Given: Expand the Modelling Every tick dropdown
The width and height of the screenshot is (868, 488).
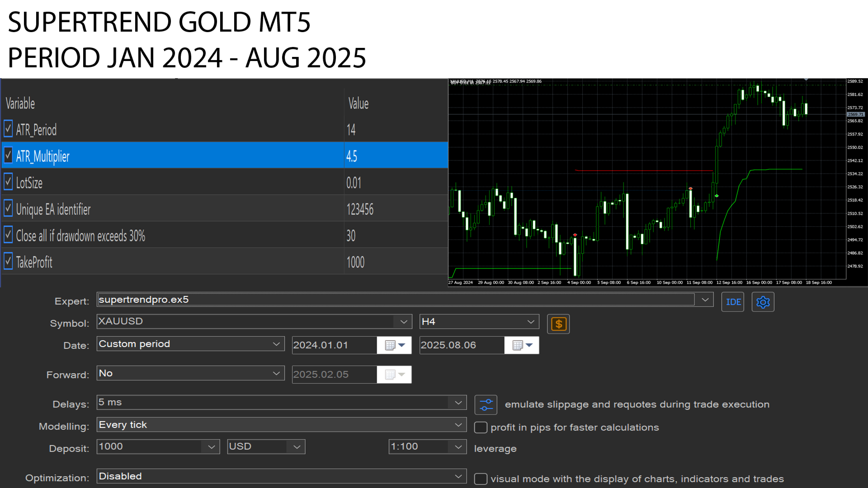Looking at the screenshot, I should (x=458, y=425).
